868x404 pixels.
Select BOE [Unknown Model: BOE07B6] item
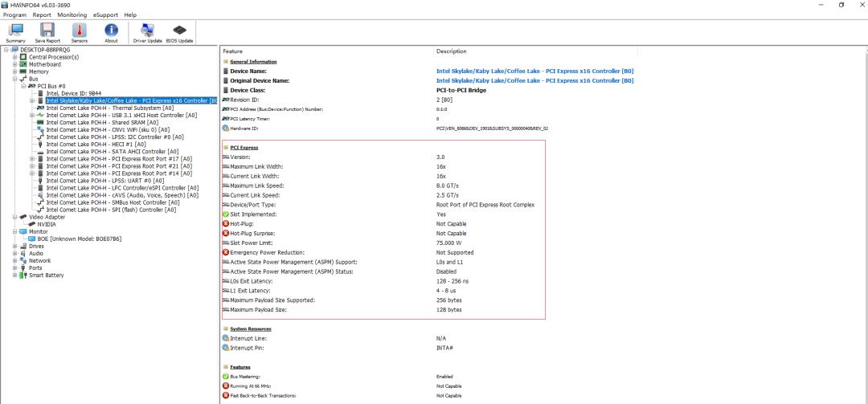pyautogui.click(x=79, y=239)
